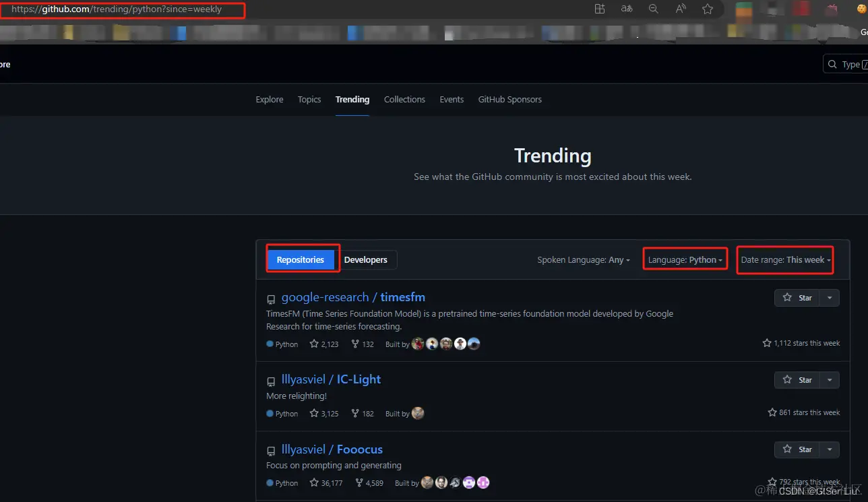Star the lllyasviel / IC-Light repository
This screenshot has width=868, height=502.
pyautogui.click(x=797, y=380)
